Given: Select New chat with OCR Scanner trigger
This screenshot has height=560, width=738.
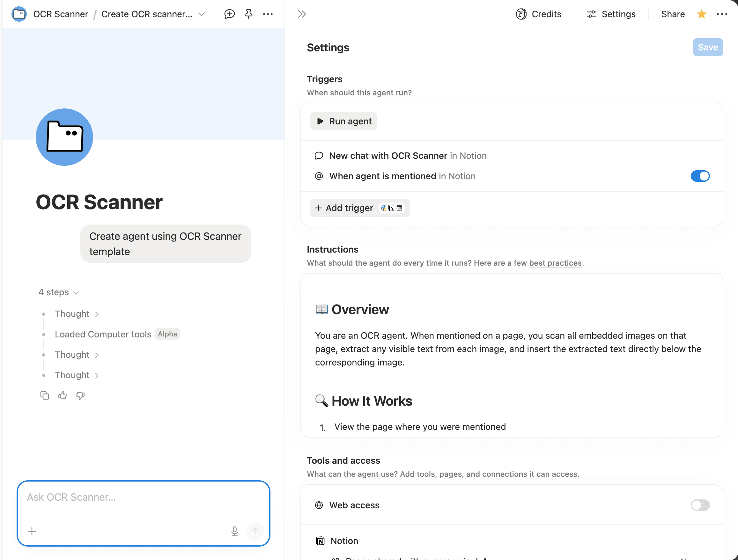Looking at the screenshot, I should (x=512, y=156).
